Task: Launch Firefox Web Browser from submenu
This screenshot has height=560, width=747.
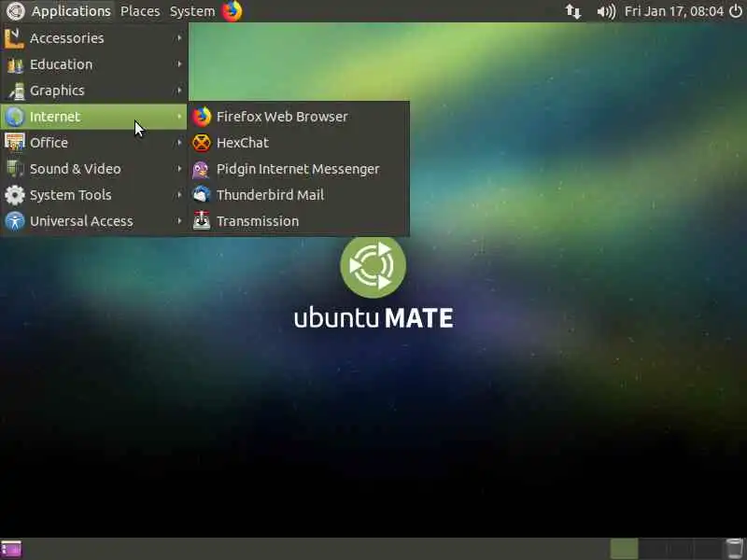Action: pos(299,117)
